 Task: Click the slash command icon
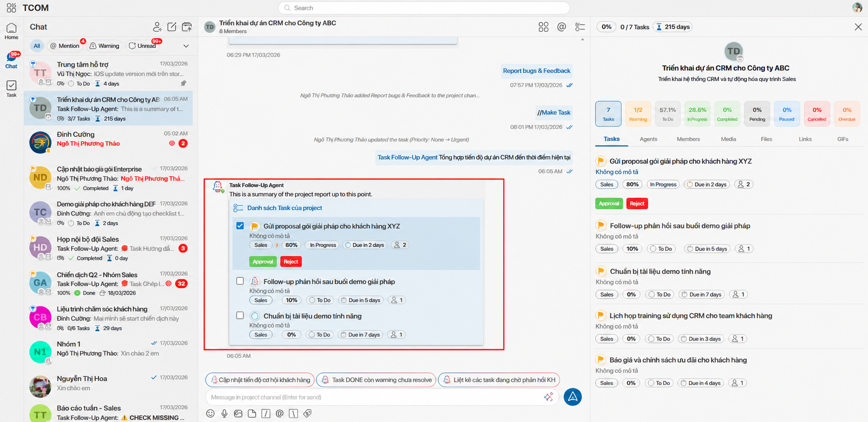coord(266,413)
